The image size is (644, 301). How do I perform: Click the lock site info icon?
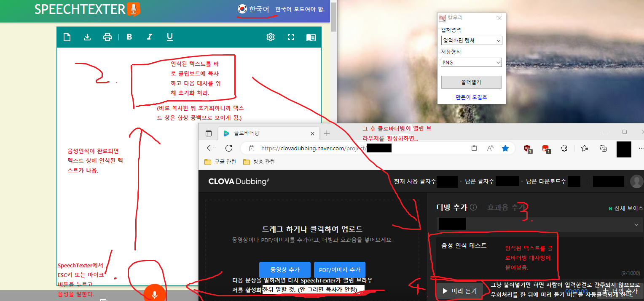[x=252, y=148]
